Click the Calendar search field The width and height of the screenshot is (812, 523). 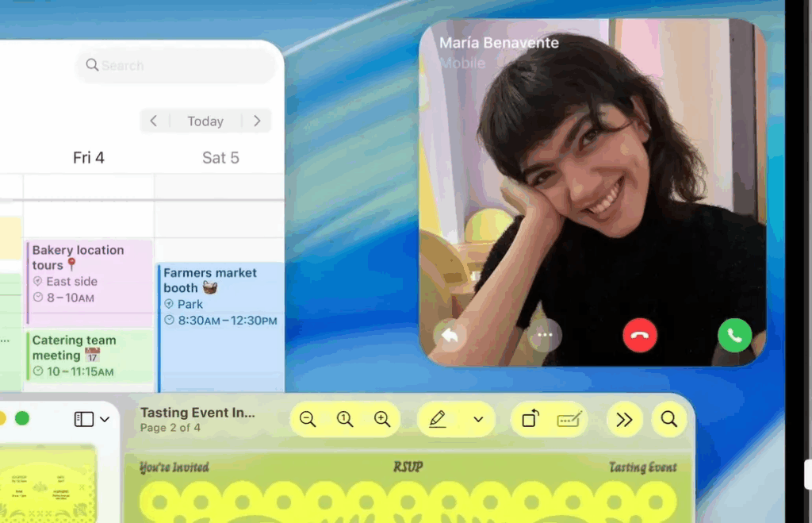[x=178, y=65]
